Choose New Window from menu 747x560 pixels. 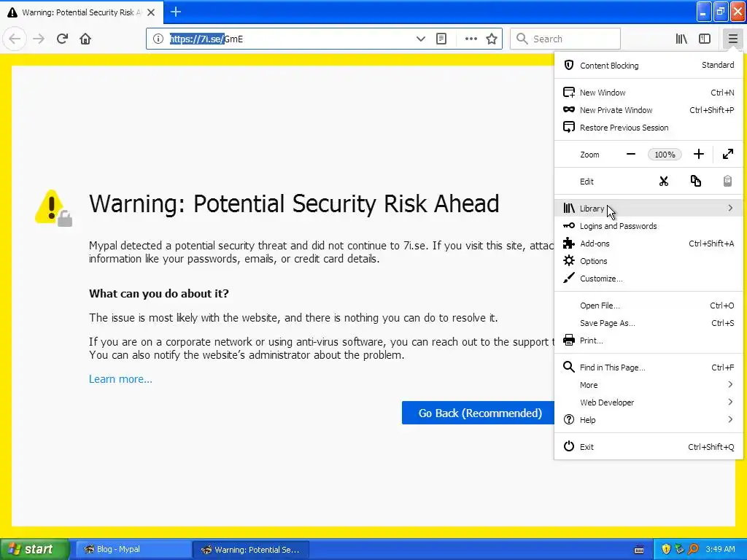[x=649, y=93]
